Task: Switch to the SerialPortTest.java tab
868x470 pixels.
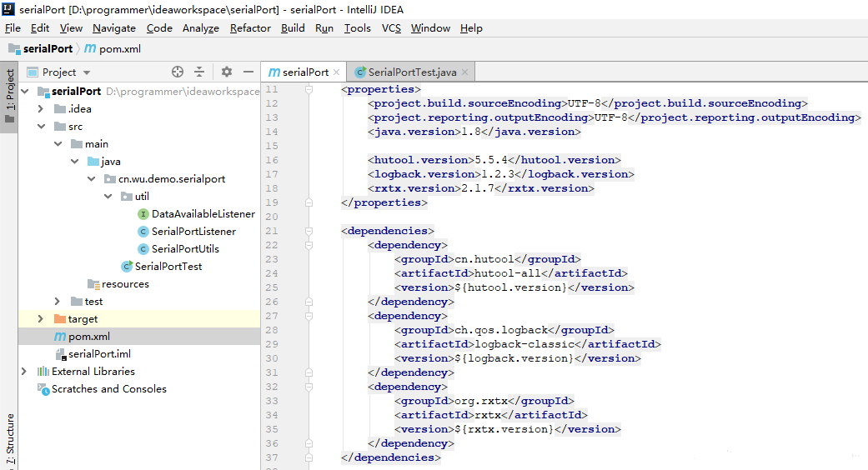Action: (412, 72)
